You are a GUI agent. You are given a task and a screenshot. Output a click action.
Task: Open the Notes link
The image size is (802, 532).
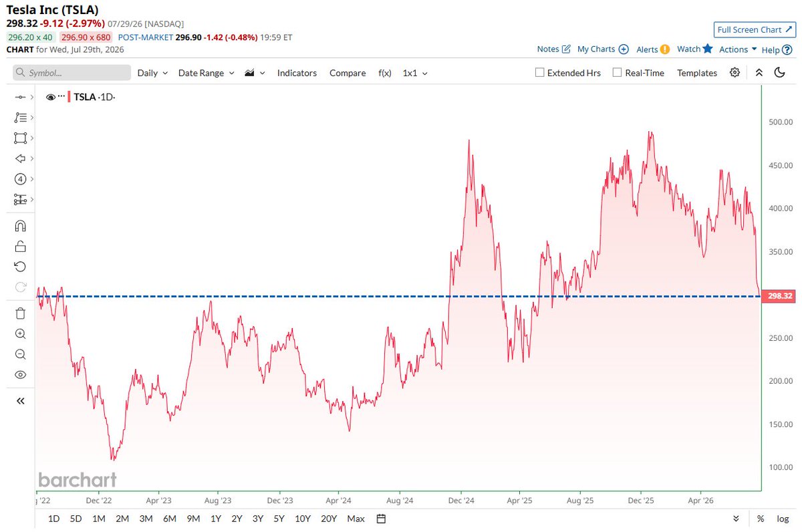click(554, 49)
